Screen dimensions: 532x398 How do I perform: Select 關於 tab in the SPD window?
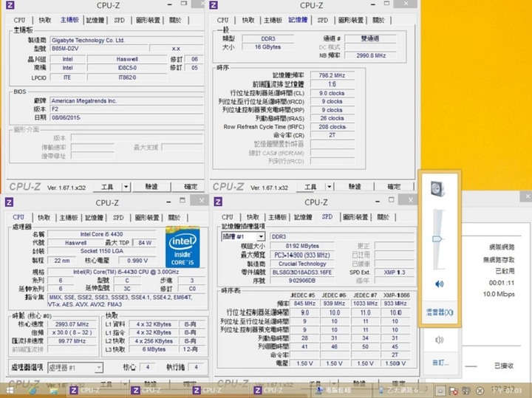(x=383, y=217)
